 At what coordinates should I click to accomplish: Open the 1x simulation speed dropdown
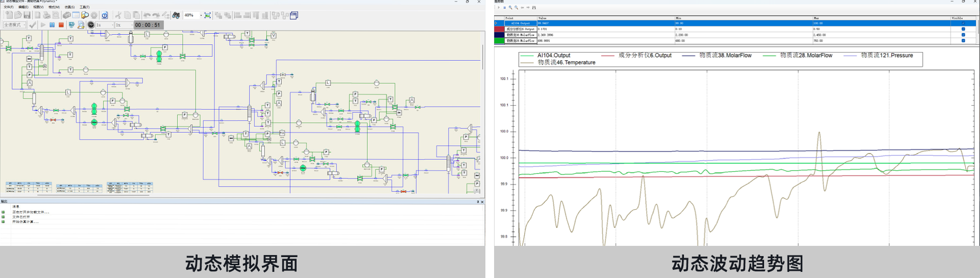[131, 25]
